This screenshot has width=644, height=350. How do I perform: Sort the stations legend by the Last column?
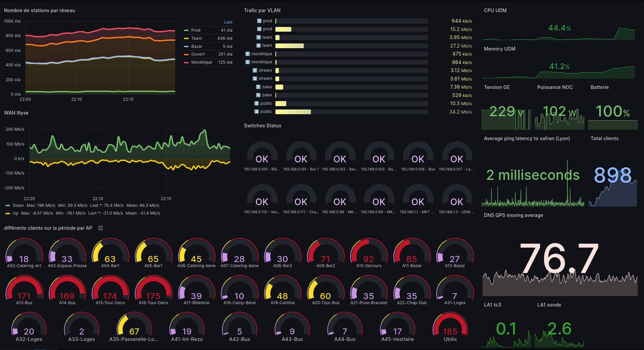(228, 22)
